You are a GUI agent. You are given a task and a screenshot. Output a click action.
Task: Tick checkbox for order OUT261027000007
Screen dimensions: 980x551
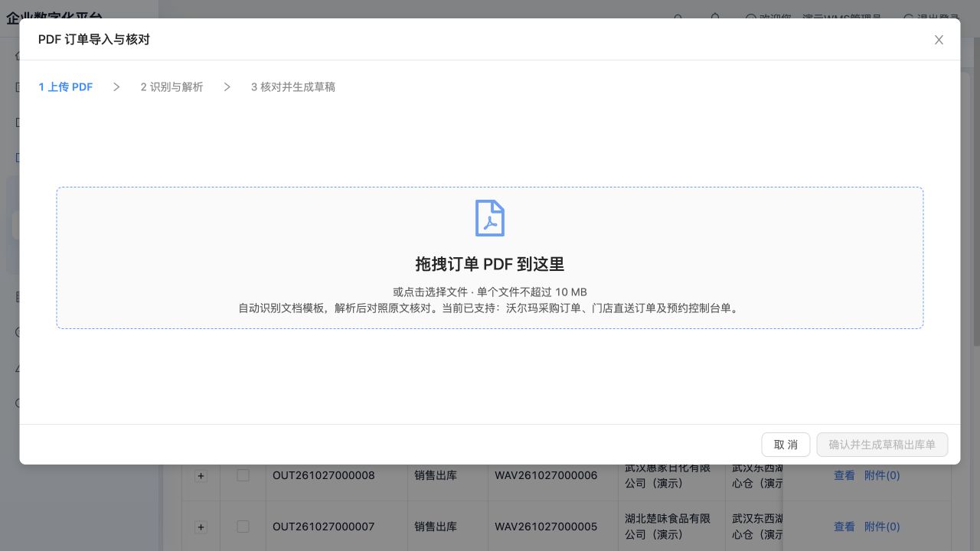[243, 527]
